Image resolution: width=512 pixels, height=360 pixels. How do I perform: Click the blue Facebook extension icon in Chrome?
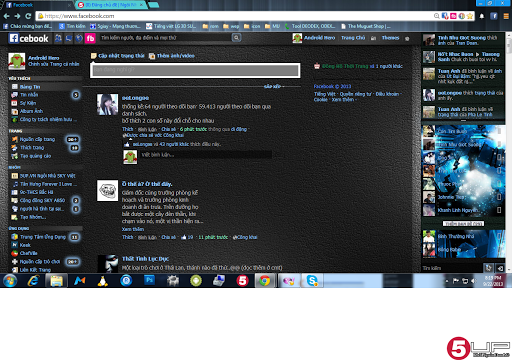coord(494,16)
